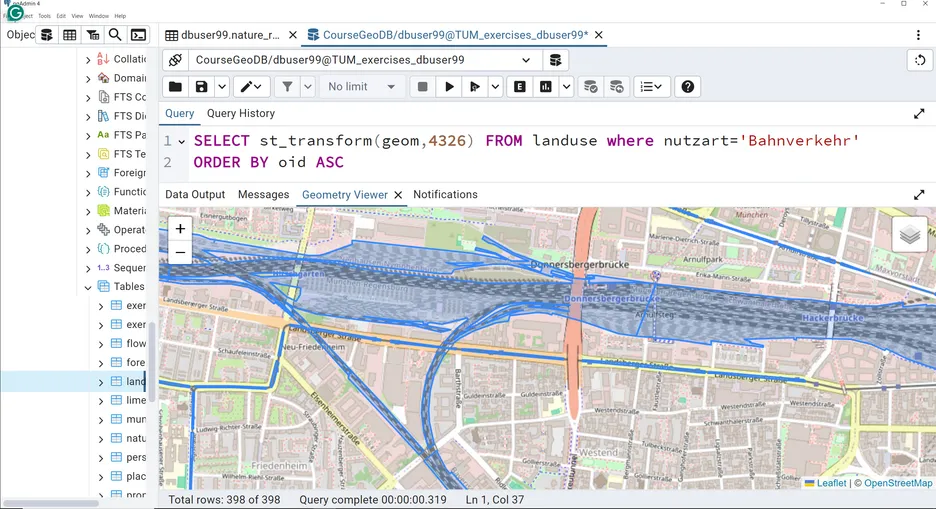
Task: Maximize the query editor panel
Action: 919,113
